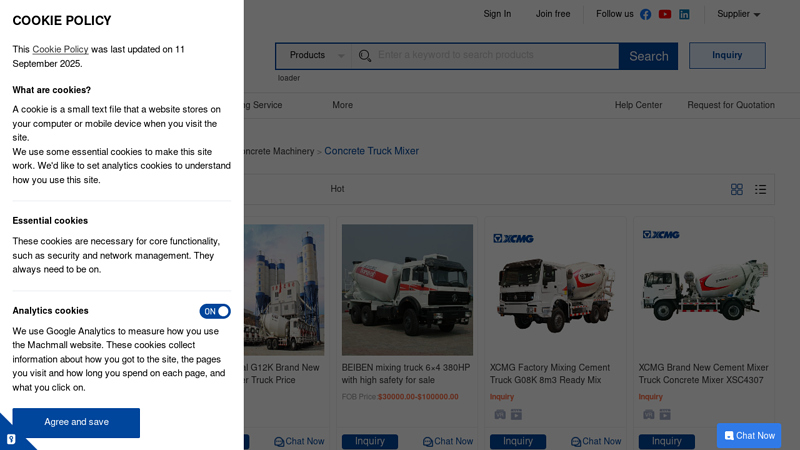800x450 pixels.
Task: Click the Agree and save button
Action: tap(76, 422)
